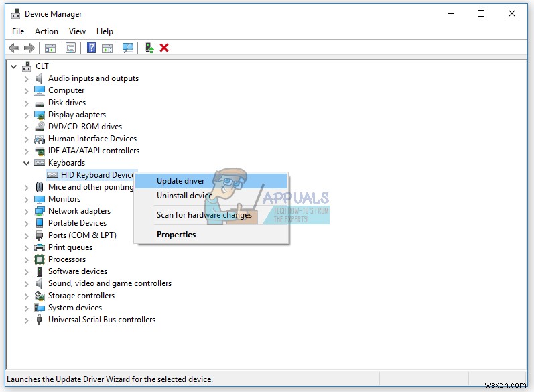Screen dimensions: 534x392
Task: Click the Software devices icon
Action: [x=39, y=271]
